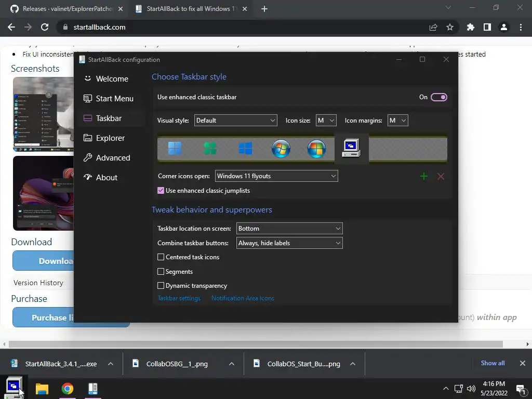This screenshot has height=399, width=532.
Task: Click the Version History button on webpage
Action: [x=38, y=283]
